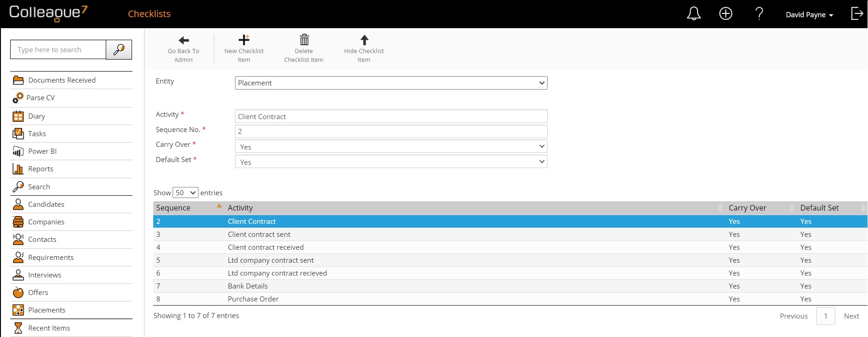Open the help question mark icon

tap(759, 14)
